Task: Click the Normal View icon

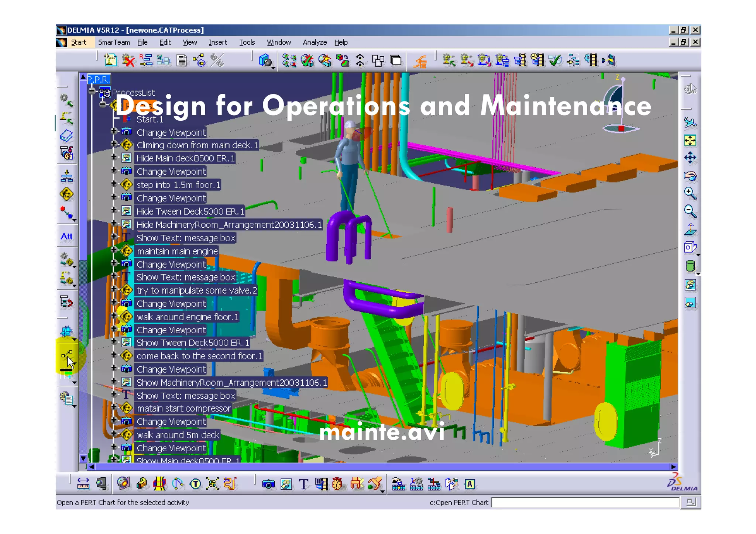Action: coord(690,229)
